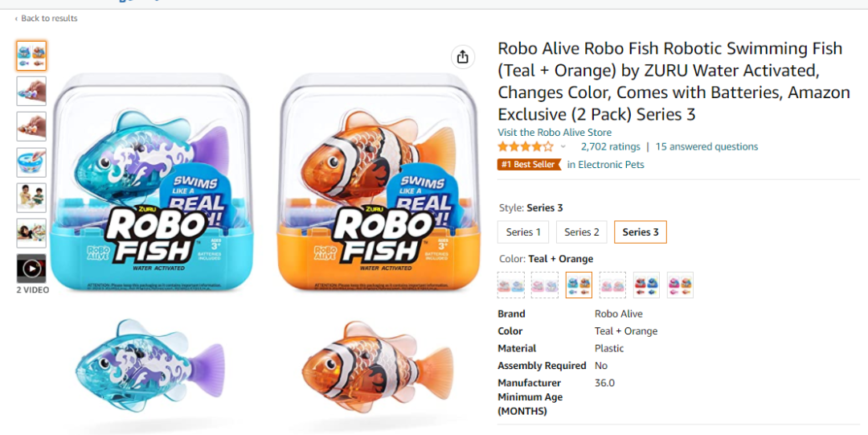View the hand holding teal fish thumbnail

(x=31, y=92)
